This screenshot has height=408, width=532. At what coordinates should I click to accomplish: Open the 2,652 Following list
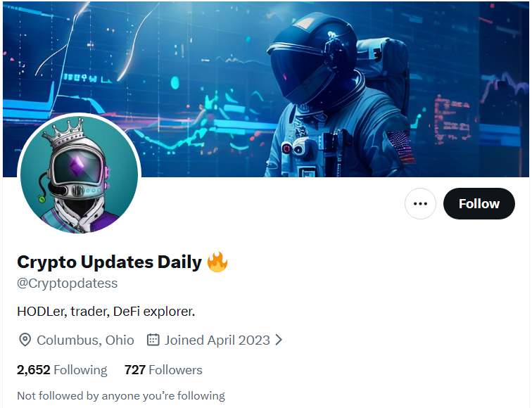(62, 370)
